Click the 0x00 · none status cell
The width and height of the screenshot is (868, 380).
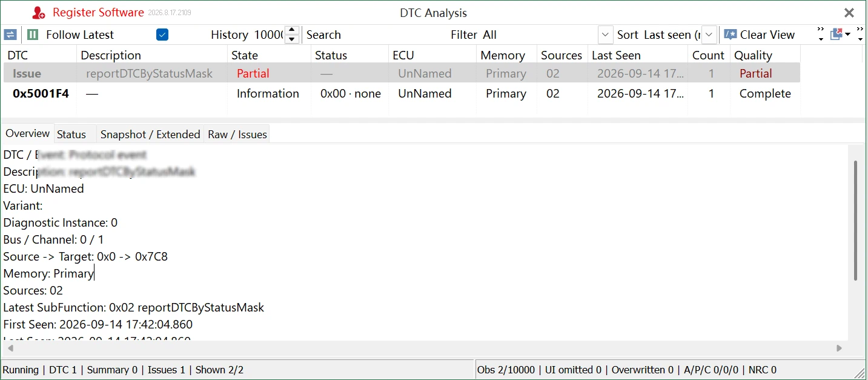click(x=351, y=93)
